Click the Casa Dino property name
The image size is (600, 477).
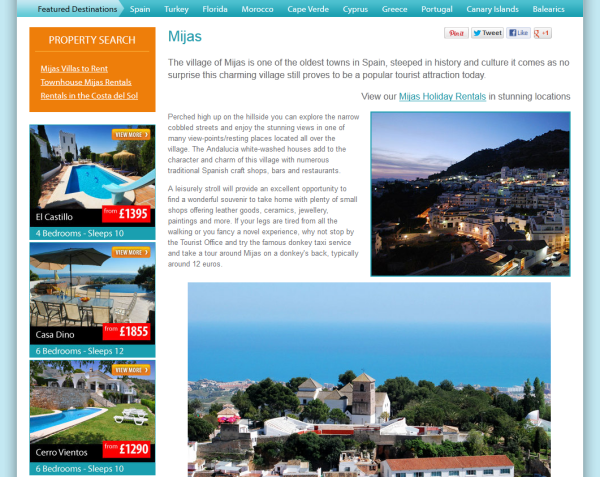click(55, 335)
